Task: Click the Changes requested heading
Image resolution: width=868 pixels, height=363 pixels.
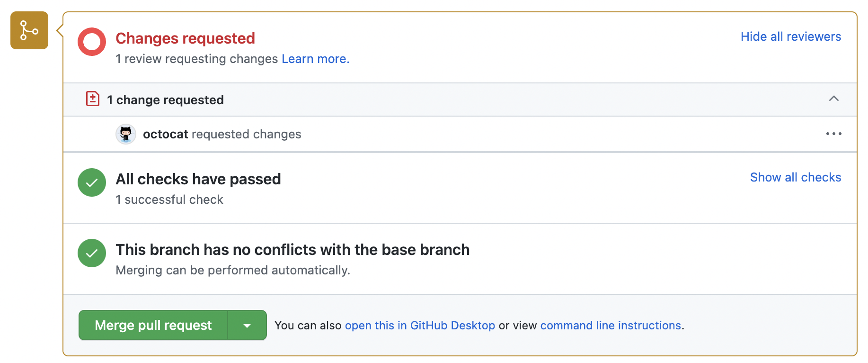Action: 185,38
